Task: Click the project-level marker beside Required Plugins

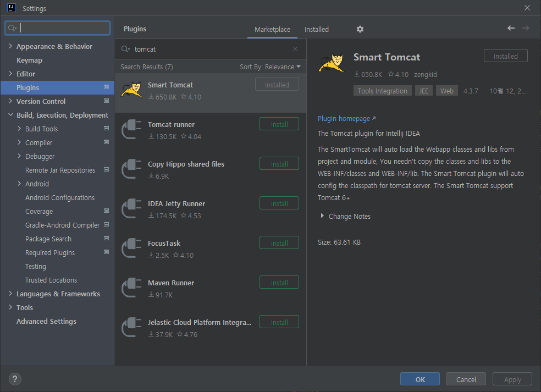Action: pos(106,252)
